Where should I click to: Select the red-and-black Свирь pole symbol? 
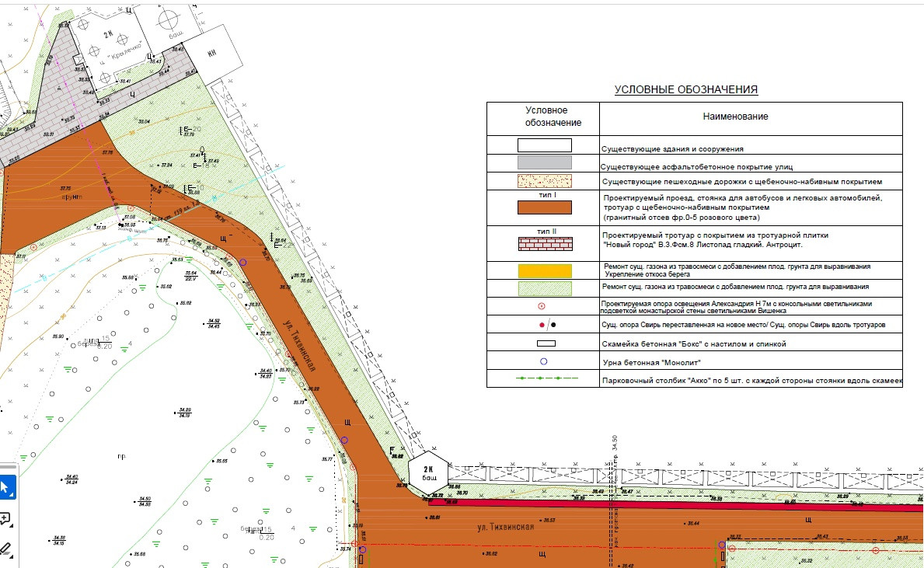click(x=547, y=325)
